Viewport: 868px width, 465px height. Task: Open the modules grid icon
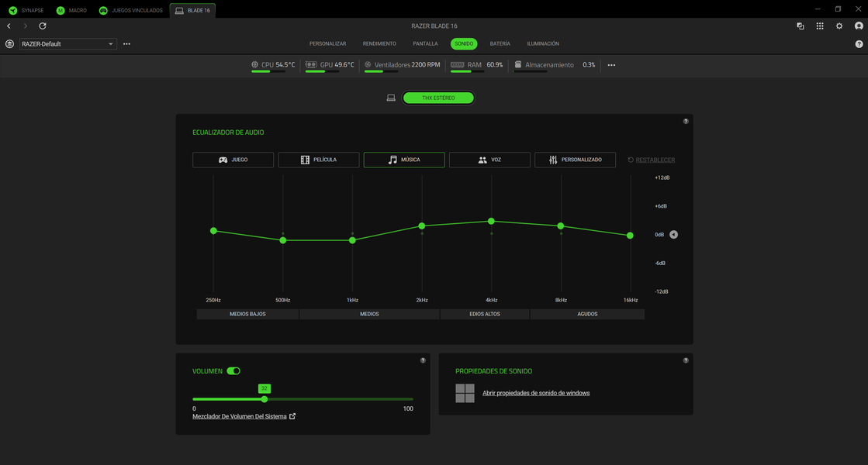[x=820, y=26]
